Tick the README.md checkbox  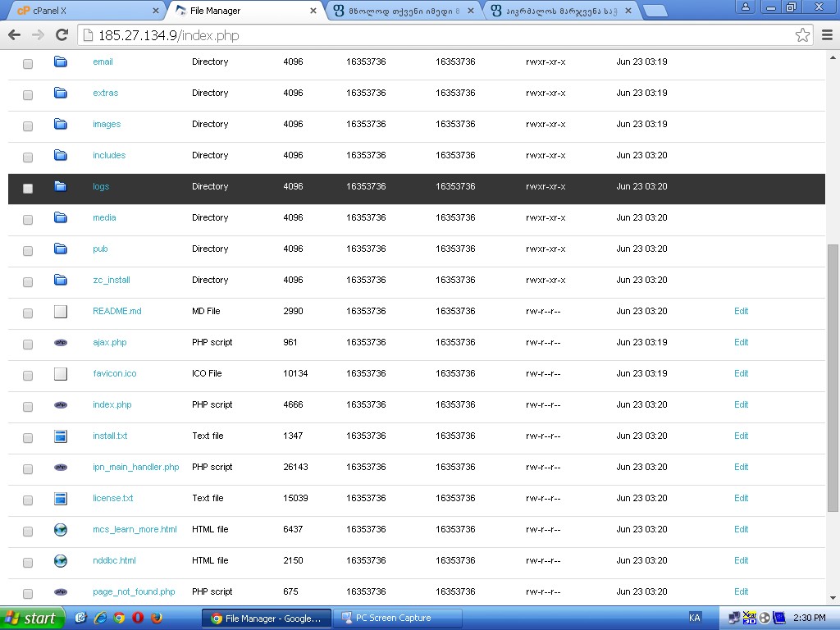tap(28, 313)
